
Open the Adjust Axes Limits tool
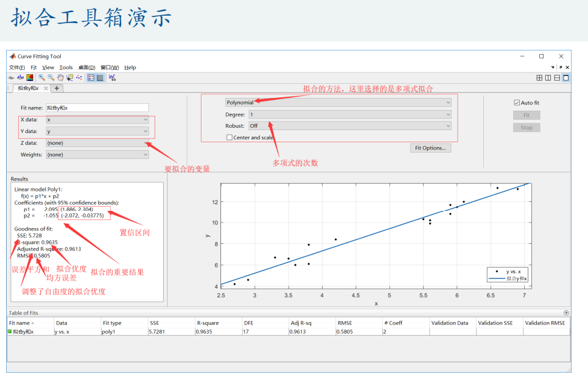click(x=112, y=78)
